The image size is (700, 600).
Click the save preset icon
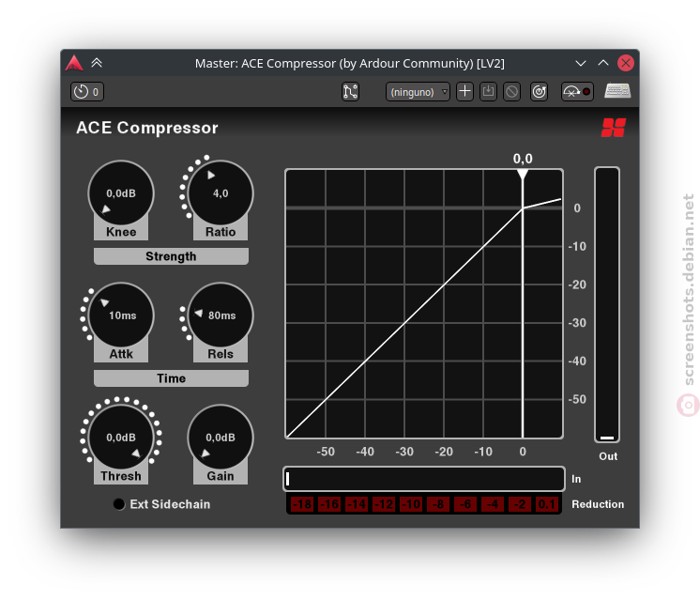(488, 92)
